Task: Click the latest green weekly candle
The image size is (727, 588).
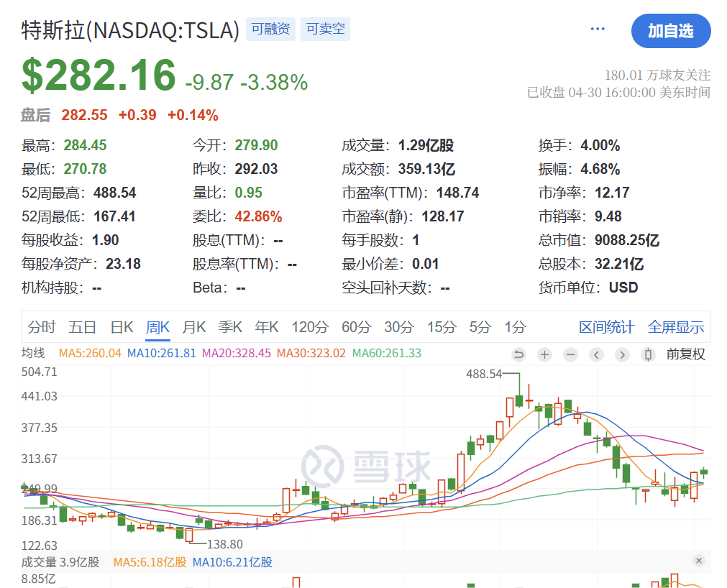Action: coord(704,472)
